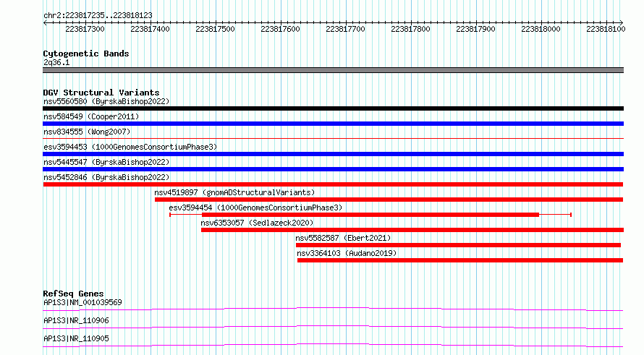The height and width of the screenshot is (355, 644).
Task: Select the DGV Structural Variants track title
Action: [x=101, y=93]
